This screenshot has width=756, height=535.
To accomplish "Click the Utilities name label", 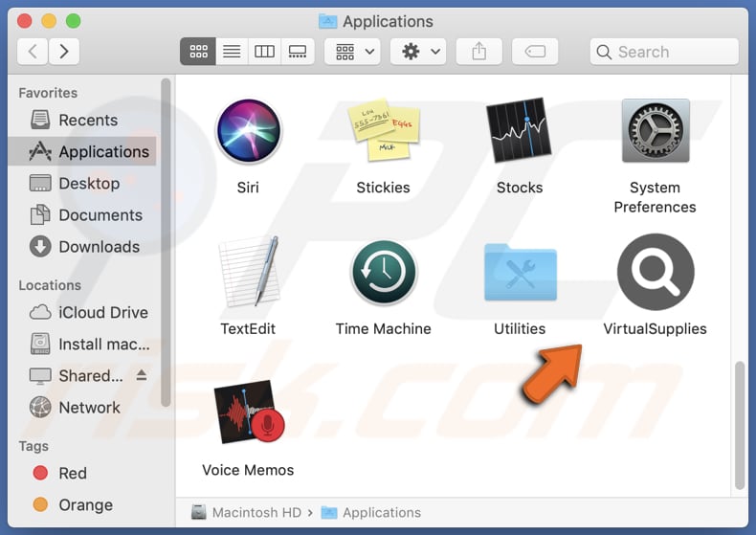I will (x=520, y=328).
